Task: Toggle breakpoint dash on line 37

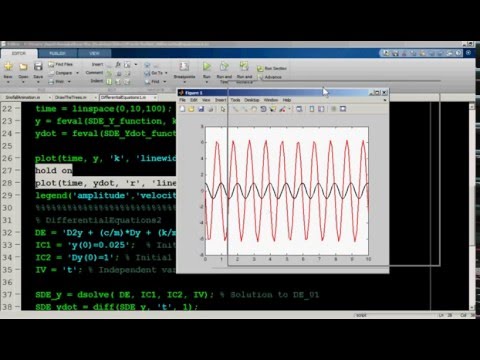Action: [17, 295]
